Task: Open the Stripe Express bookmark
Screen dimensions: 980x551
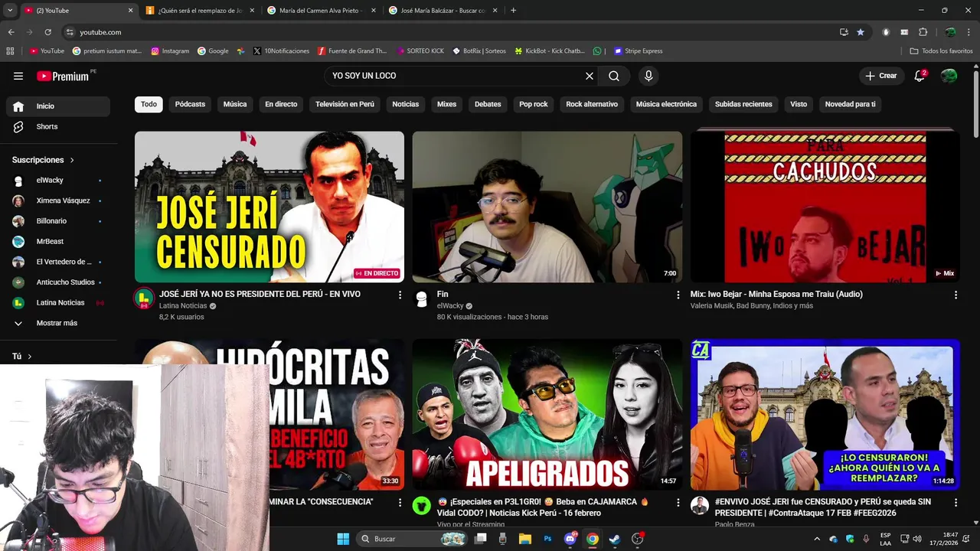Action: coord(638,51)
